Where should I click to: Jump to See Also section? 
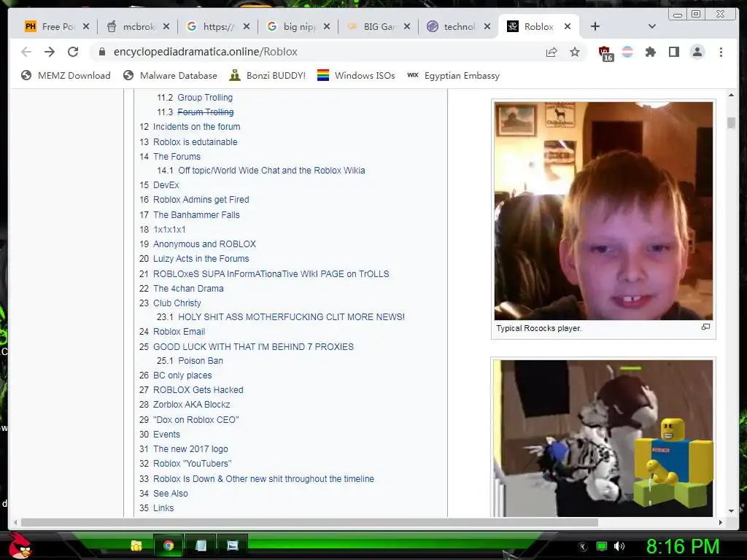tap(171, 494)
